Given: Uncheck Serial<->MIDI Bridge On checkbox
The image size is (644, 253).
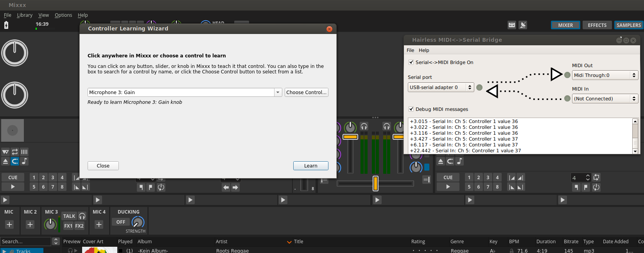Looking at the screenshot, I should pos(411,62).
